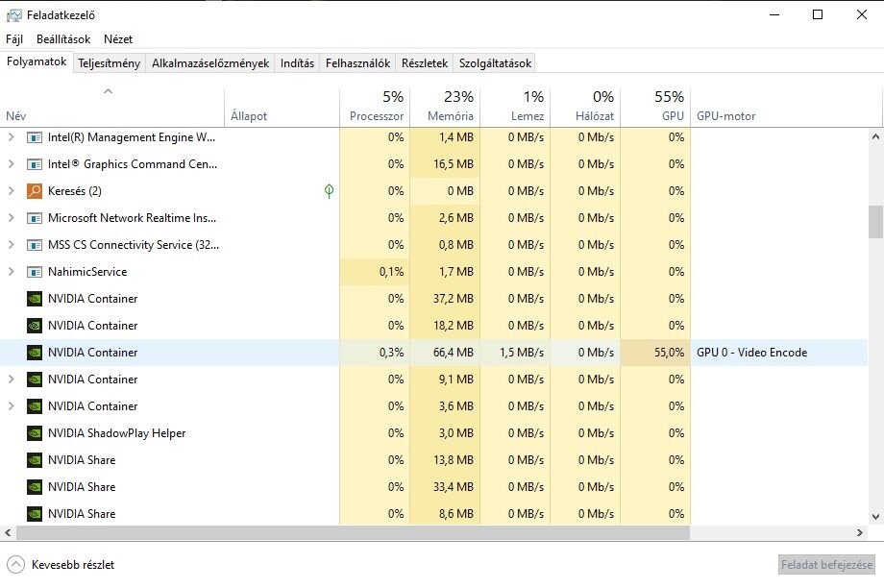This screenshot has height=588, width=884.
Task: Select the NVIDIA Container Video Encode row
Action: [433, 353]
